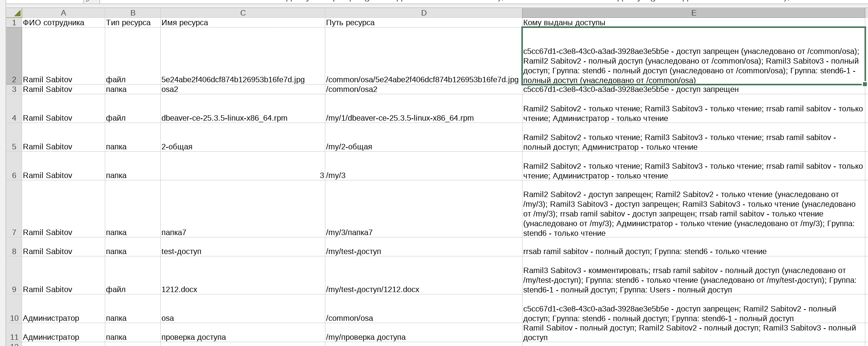Select cell with 5e24abe2f406dcf874b126953b16fe7d.jpg file name
Image resolution: width=868 pixels, height=346 pixels.
243,56
